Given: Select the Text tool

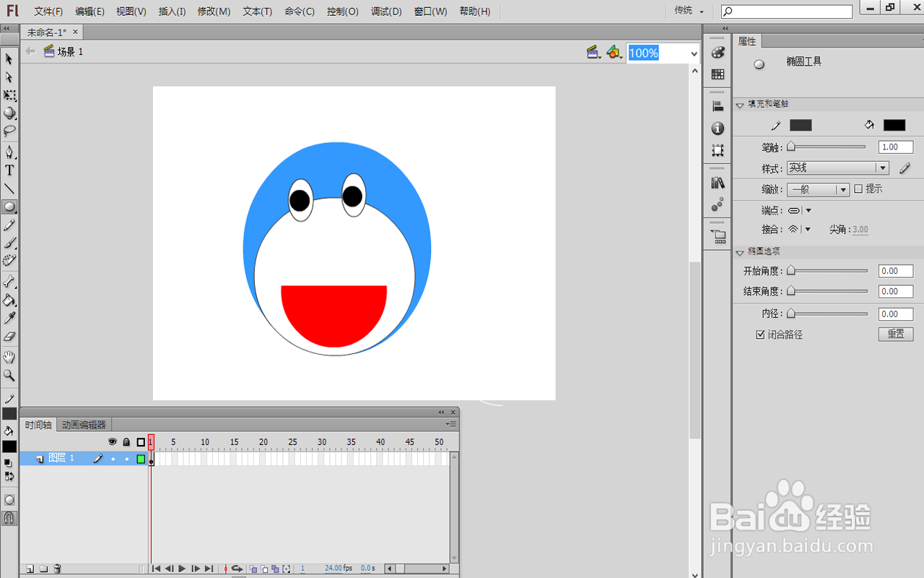Looking at the screenshot, I should [9, 171].
